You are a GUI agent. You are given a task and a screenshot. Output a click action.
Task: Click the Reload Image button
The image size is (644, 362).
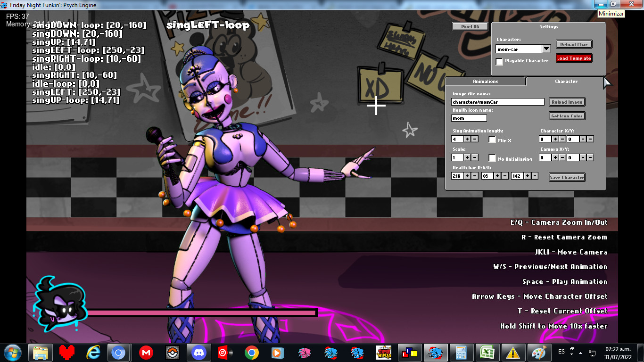pos(567,102)
